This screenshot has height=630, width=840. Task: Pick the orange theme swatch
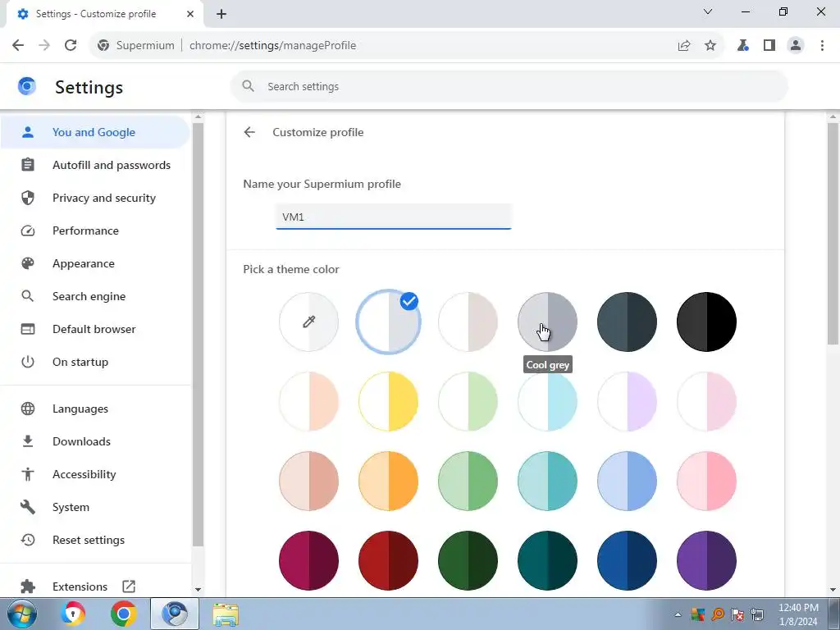click(388, 481)
